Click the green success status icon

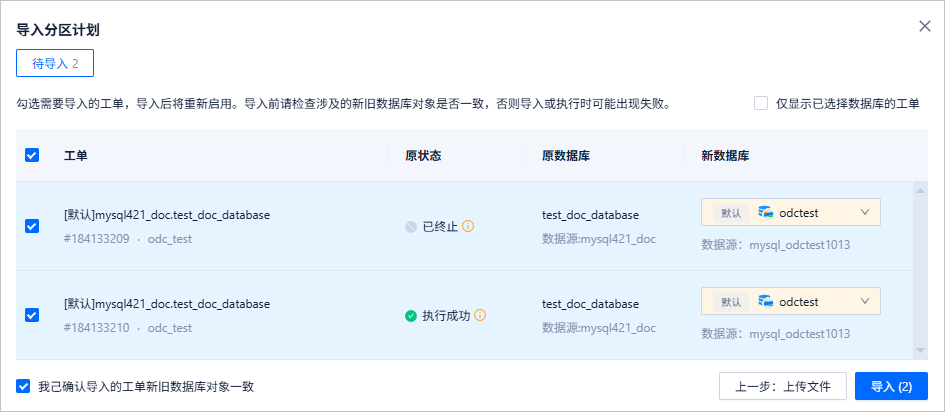[411, 315]
